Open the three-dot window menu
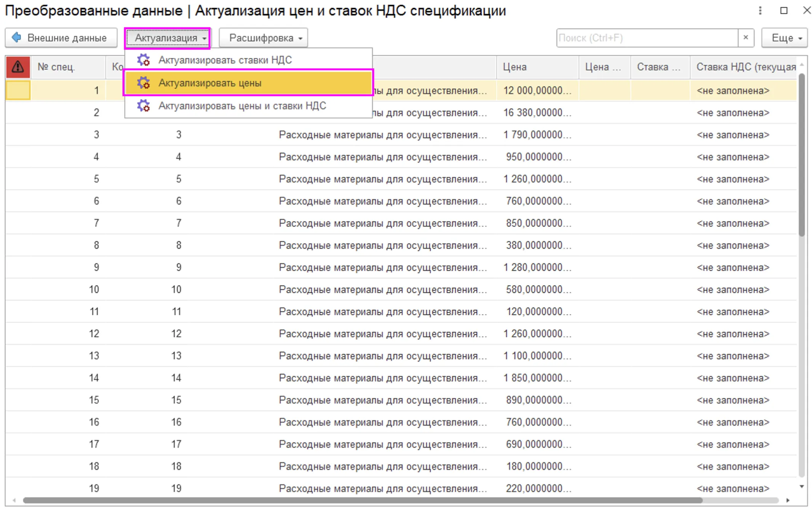812x509 pixels. pyautogui.click(x=760, y=11)
